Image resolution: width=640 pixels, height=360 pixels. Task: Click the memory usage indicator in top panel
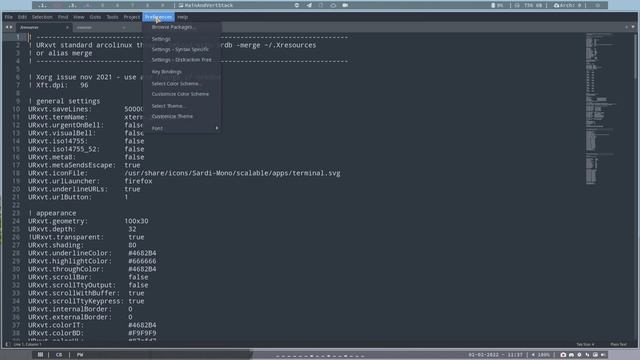click(529, 5)
